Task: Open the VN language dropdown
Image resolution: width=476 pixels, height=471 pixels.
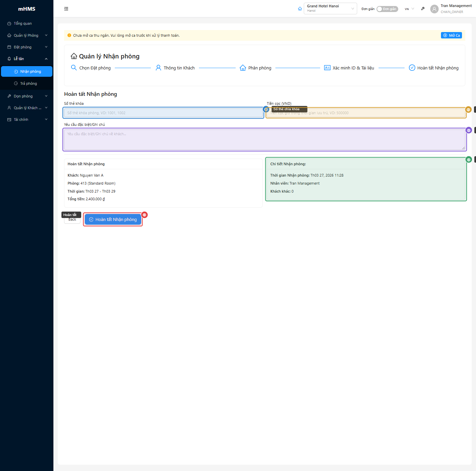Action: [409, 9]
